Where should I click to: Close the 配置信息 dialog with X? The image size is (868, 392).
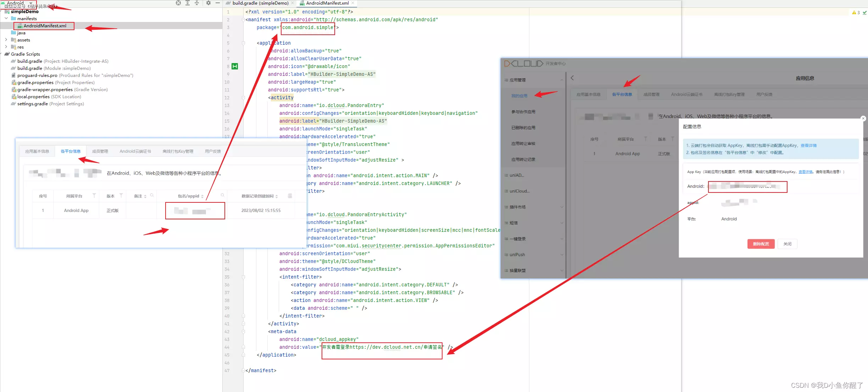click(x=863, y=118)
